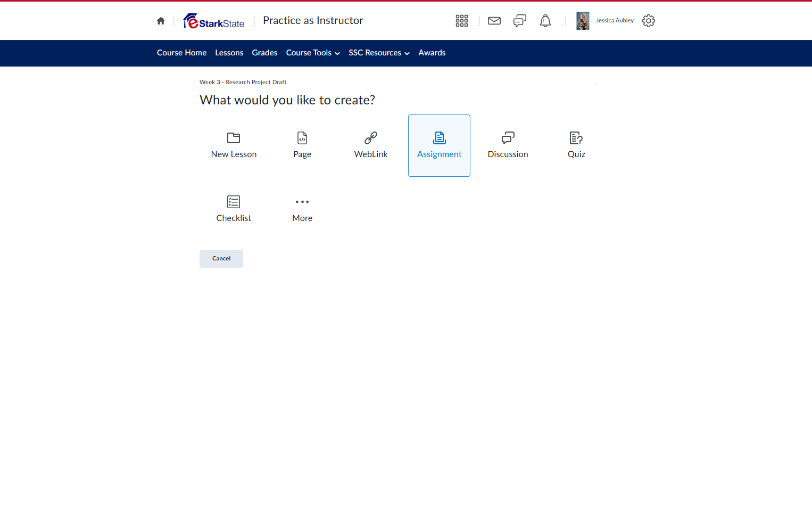The height and width of the screenshot is (508, 812).
Task: Go to Lessons in navbar
Action: 229,53
